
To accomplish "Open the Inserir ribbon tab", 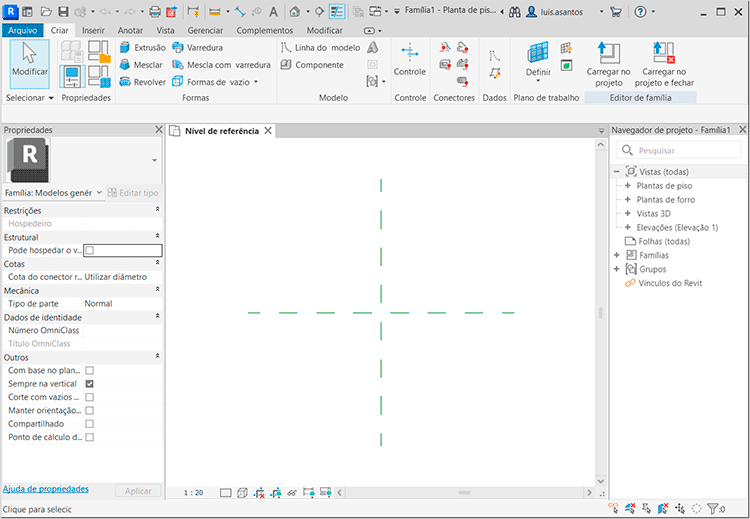I will tap(93, 31).
